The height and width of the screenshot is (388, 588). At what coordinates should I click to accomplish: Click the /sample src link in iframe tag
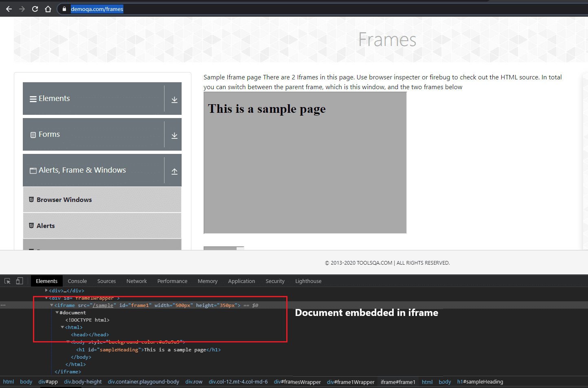point(103,305)
